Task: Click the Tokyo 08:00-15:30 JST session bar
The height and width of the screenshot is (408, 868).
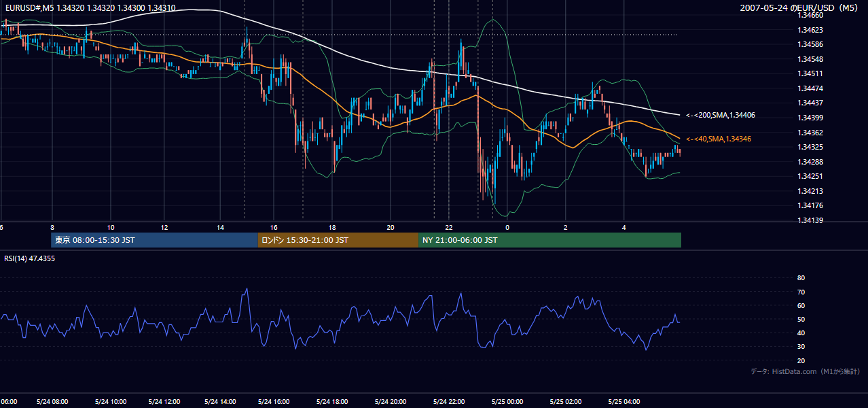Action: 154,240
